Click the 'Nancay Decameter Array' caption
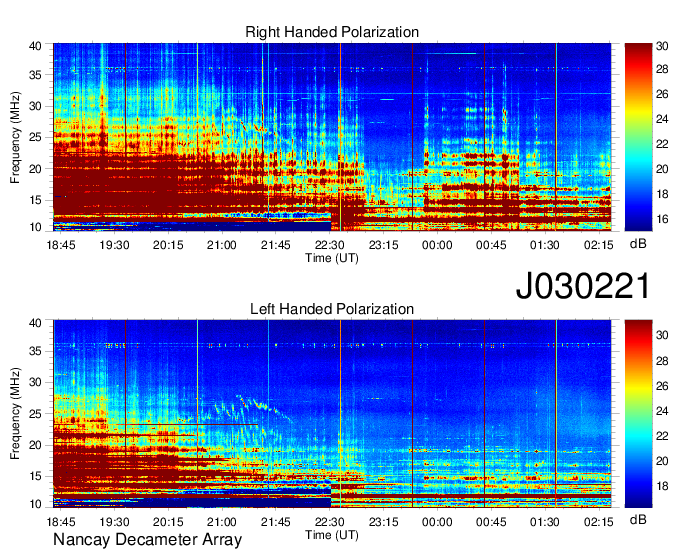This screenshot has height=552, width=680. [147, 540]
